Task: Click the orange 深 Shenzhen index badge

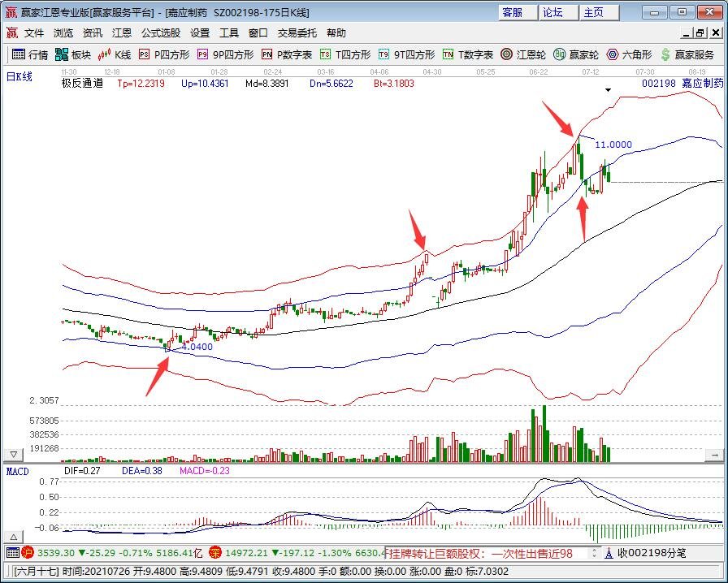Action: point(215,552)
